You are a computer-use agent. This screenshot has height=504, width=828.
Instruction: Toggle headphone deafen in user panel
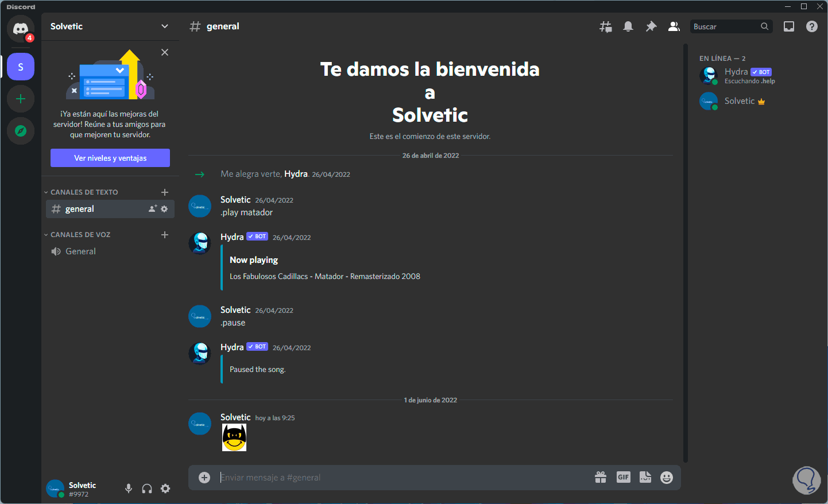click(147, 489)
